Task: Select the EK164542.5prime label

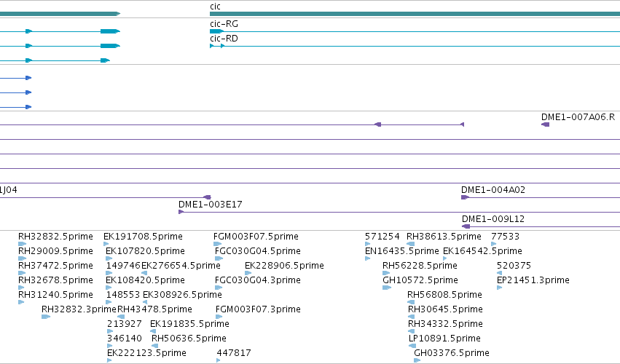Action: pyautogui.click(x=482, y=251)
